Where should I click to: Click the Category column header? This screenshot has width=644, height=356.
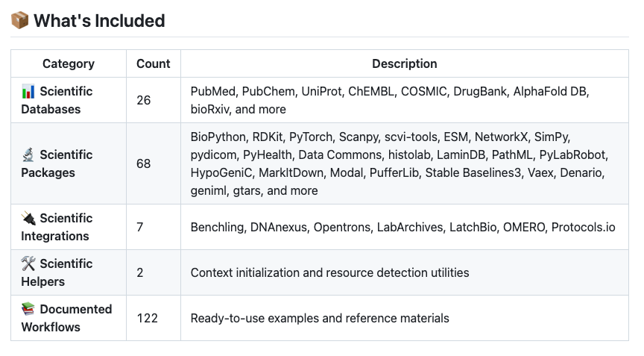(69, 63)
